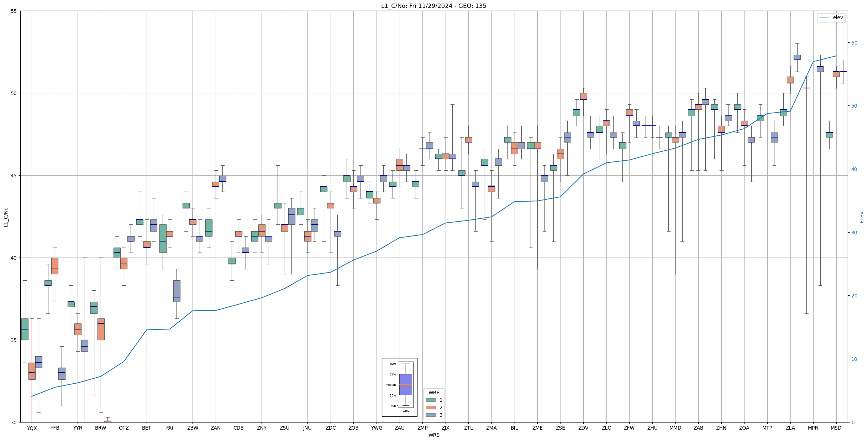Click the MPR station tick label
Screen dimensions: 868x441
(813, 428)
